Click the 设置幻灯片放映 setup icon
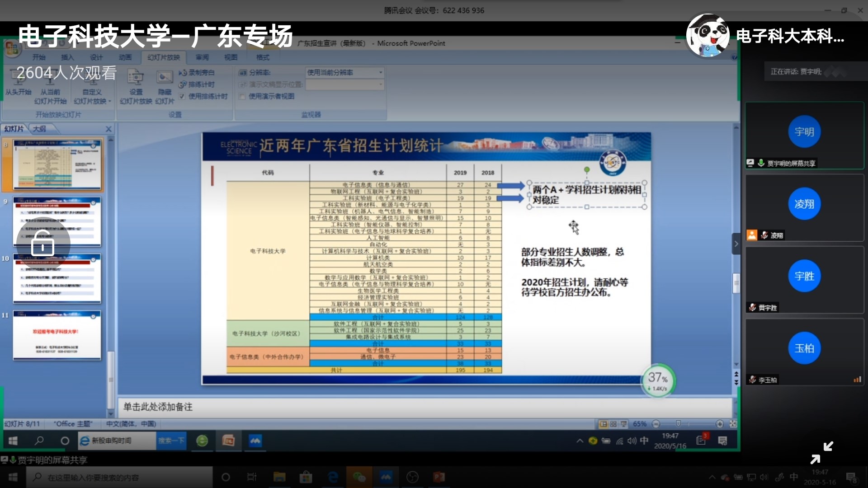This screenshot has height=488, width=868. 136,78
